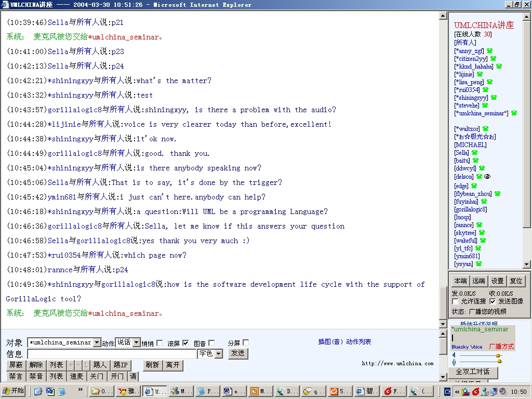Click the eye video icon beside delson
This screenshot has height=399, width=532.
487,177
